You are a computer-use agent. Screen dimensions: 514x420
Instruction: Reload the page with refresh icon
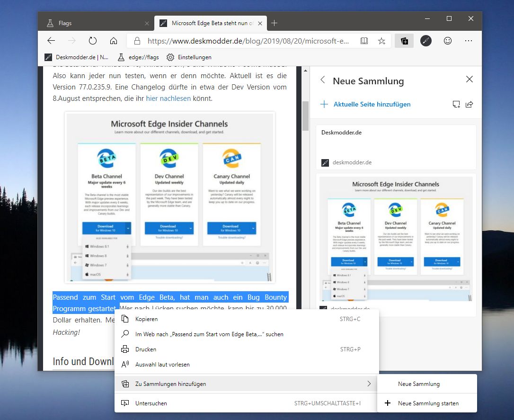coord(93,41)
